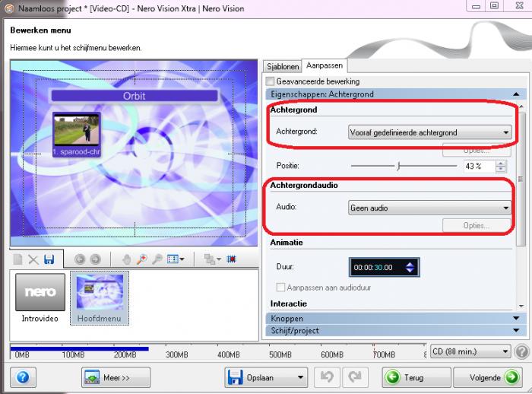Click the blue disc space usage bar

coord(79,348)
